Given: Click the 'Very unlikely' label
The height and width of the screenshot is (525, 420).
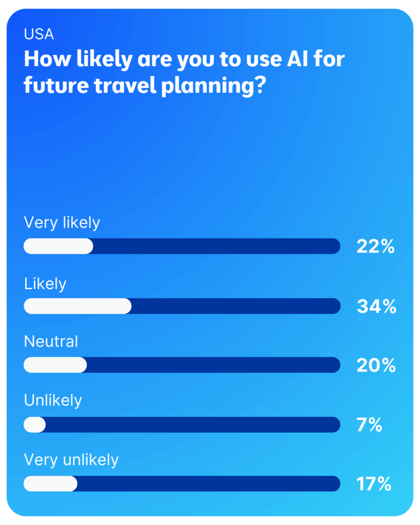Looking at the screenshot, I should pyautogui.click(x=71, y=459).
